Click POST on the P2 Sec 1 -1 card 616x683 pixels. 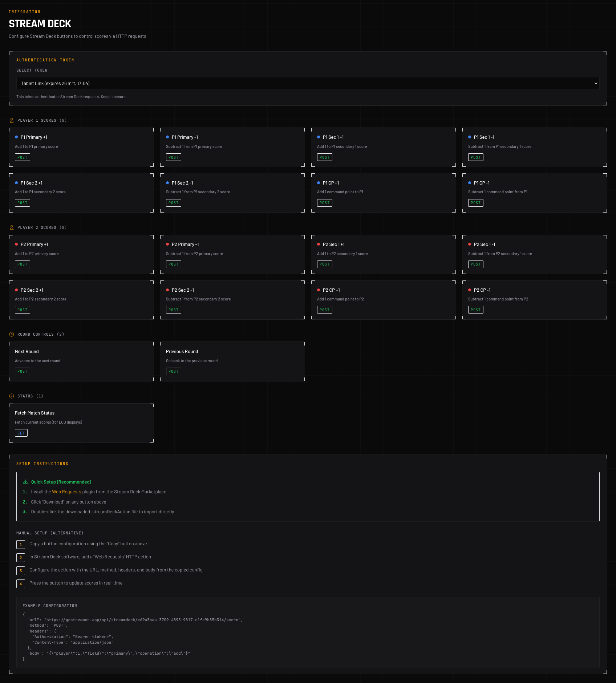point(476,264)
